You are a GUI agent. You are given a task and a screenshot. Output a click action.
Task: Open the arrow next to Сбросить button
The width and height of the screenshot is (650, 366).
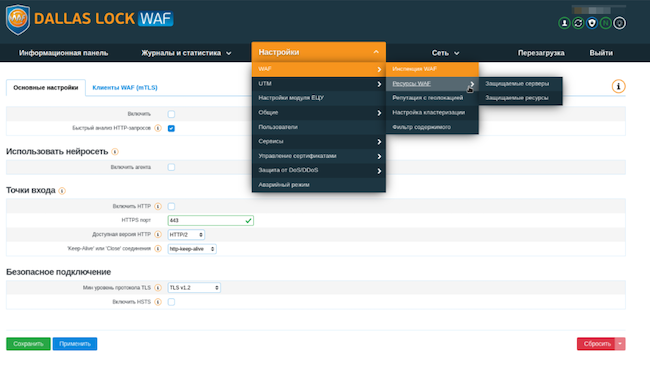point(620,344)
